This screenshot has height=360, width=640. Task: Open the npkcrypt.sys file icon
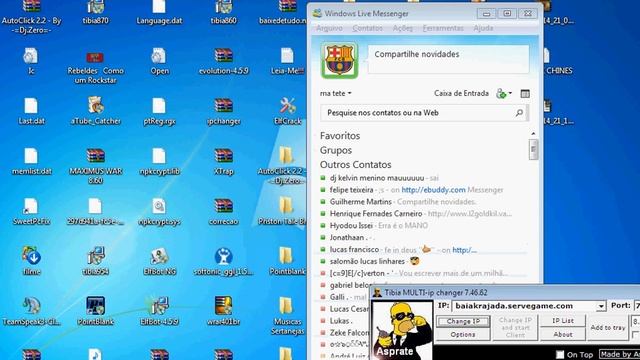click(x=159, y=212)
